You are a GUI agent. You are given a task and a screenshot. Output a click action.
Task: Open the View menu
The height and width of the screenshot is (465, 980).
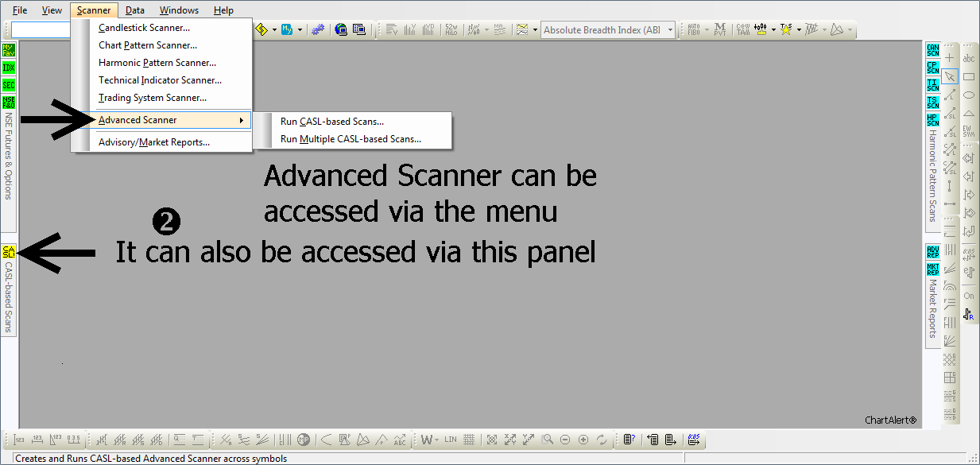(52, 10)
